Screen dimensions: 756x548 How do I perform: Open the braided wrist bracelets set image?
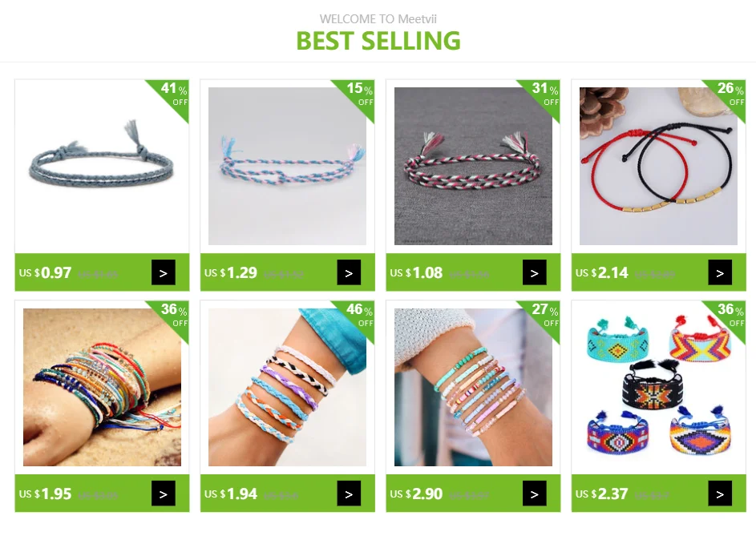[x=287, y=387]
